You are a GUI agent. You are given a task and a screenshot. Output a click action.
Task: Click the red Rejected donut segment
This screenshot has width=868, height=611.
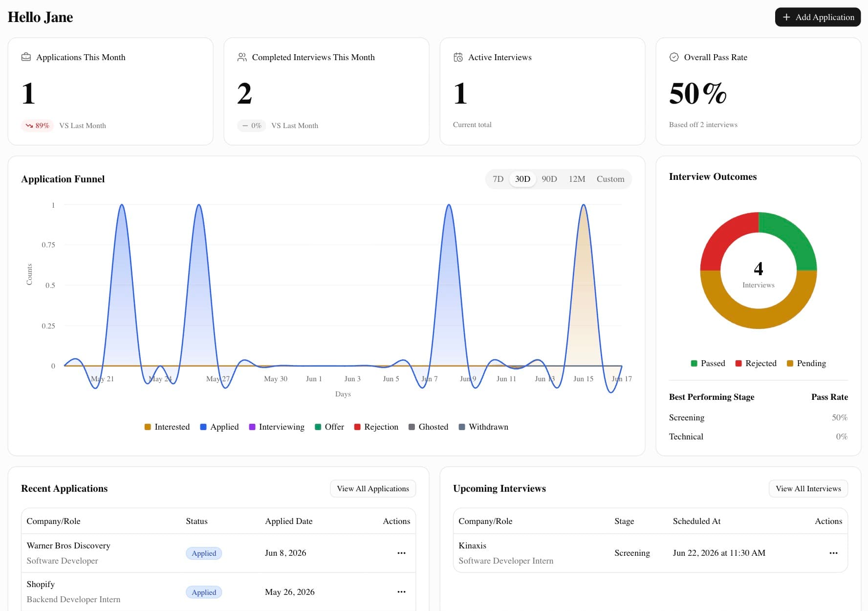coord(724,236)
